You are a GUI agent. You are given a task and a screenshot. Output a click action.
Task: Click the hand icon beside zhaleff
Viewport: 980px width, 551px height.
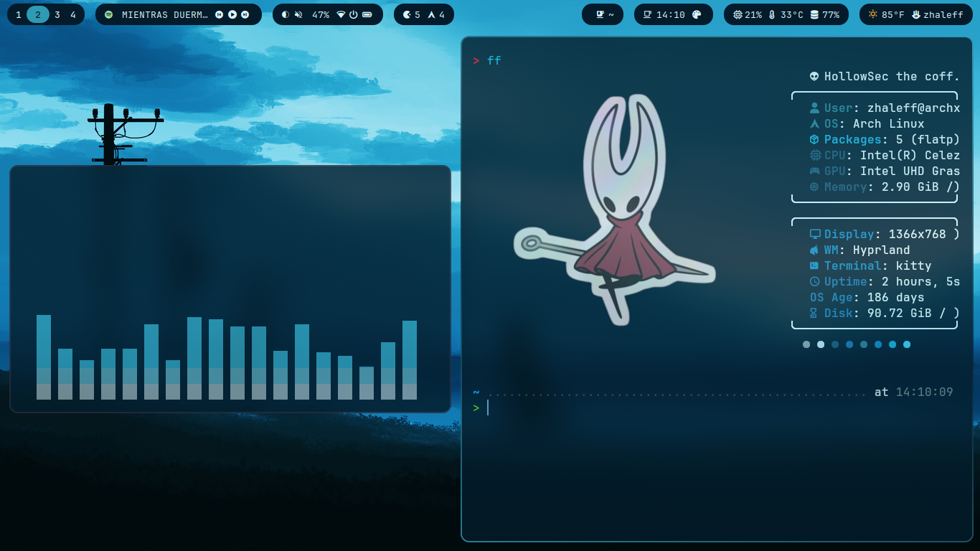(x=916, y=14)
